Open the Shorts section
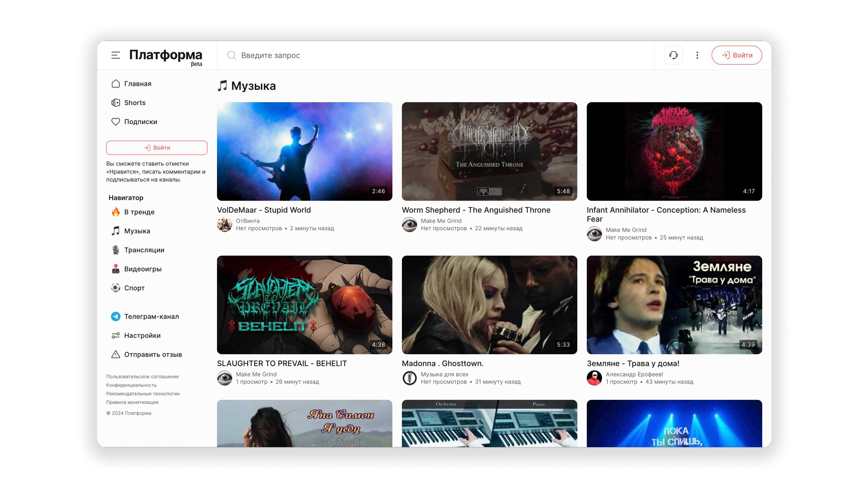This screenshot has width=868, height=488. coord(157,103)
